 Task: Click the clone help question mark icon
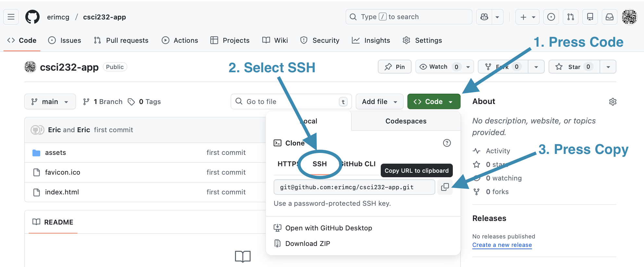[x=447, y=143]
